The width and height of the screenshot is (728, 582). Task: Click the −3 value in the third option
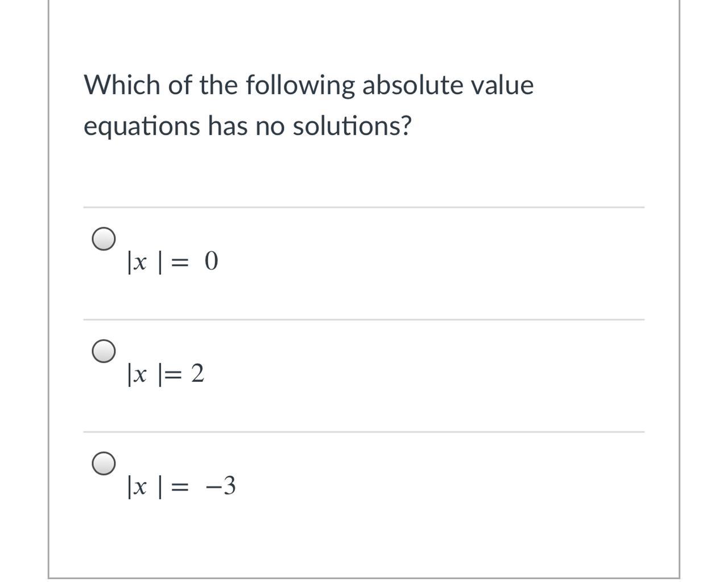pos(221,487)
